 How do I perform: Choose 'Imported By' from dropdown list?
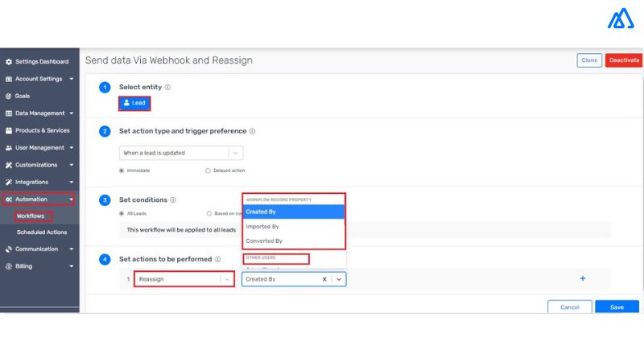(293, 227)
